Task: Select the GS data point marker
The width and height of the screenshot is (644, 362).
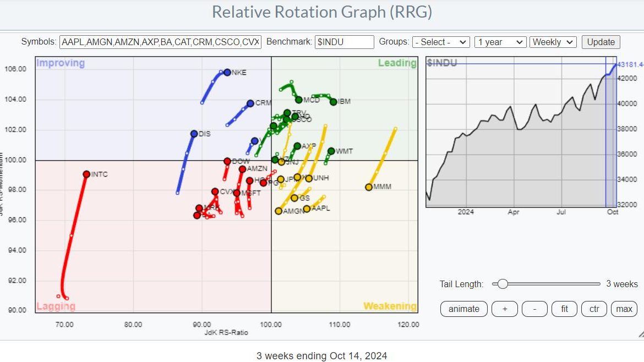Action: (x=294, y=198)
